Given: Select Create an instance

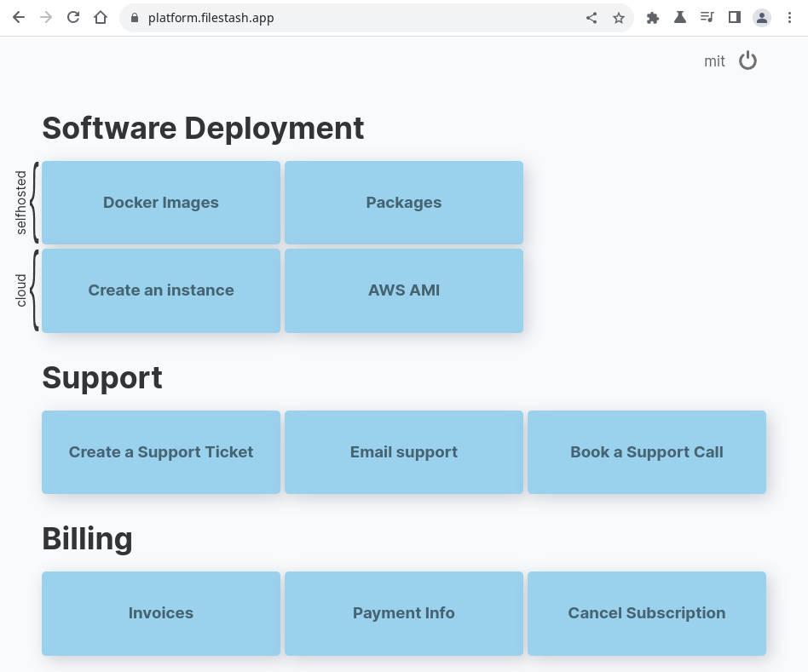Looking at the screenshot, I should (161, 290).
